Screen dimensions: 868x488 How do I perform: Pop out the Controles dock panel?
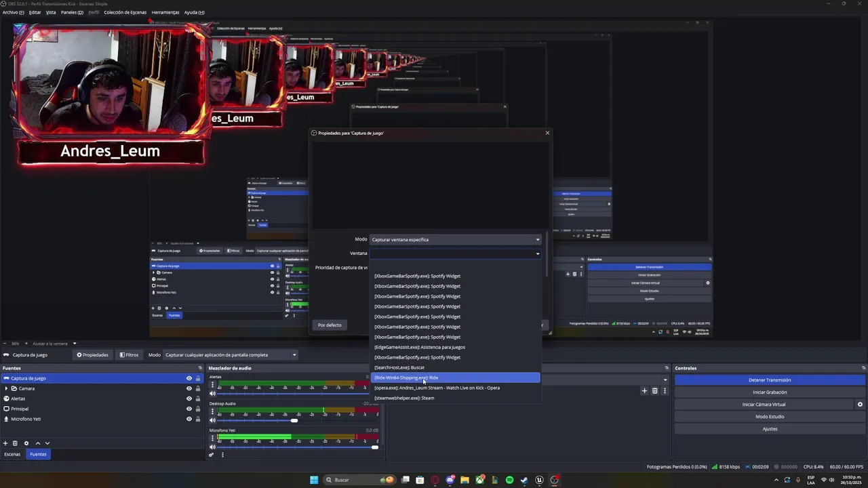pyautogui.click(x=863, y=368)
